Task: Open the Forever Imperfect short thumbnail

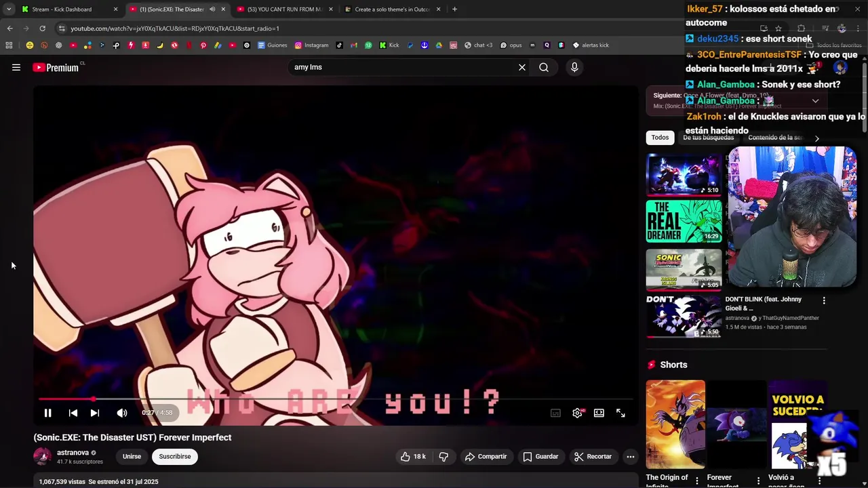Action: (x=736, y=424)
